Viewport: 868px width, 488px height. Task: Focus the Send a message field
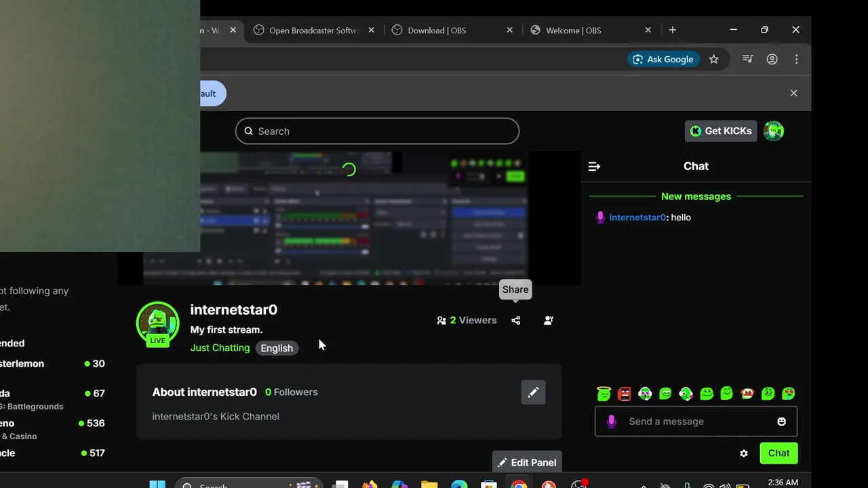(x=696, y=422)
